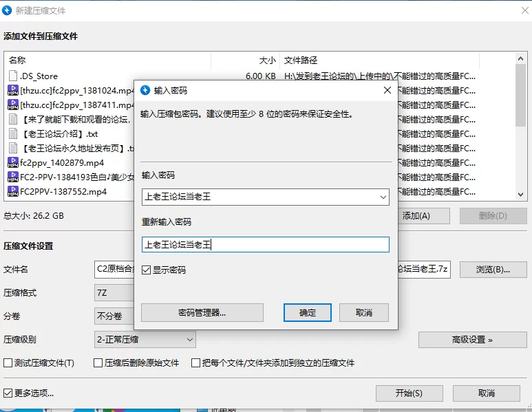Sort by the 大小 column header

tap(245, 60)
